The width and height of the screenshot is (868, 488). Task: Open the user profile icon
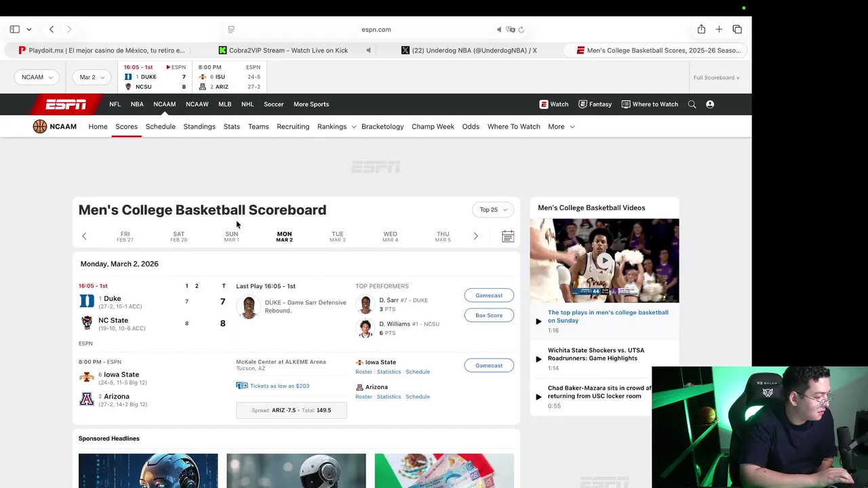[710, 104]
